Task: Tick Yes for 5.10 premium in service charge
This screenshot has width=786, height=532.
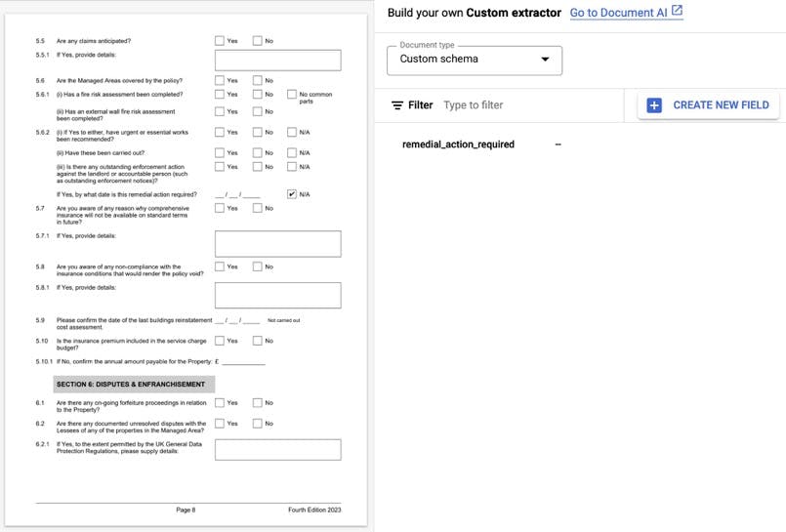Action: point(220,341)
